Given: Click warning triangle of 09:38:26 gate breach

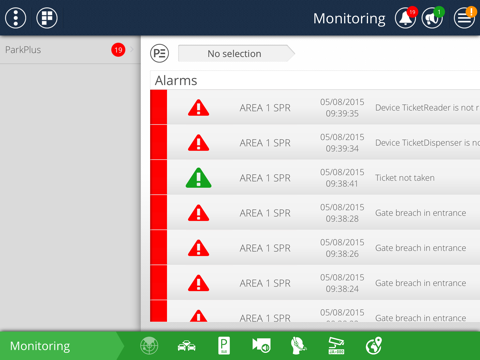Looking at the screenshot, I should [x=198, y=248].
